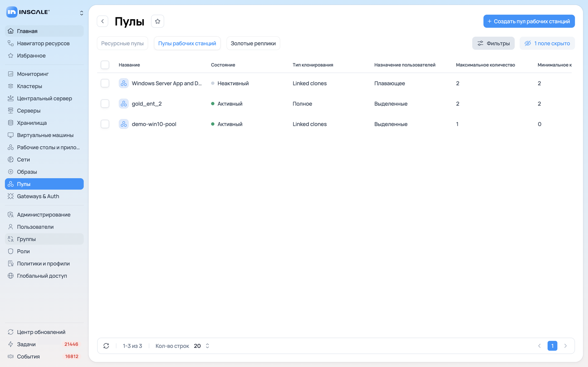The height and width of the screenshot is (367, 588).
Task: Refresh the table with reload icon
Action: 106,346
